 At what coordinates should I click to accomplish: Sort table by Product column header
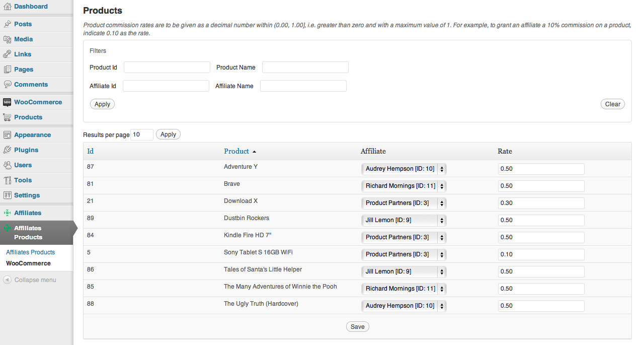[236, 151]
